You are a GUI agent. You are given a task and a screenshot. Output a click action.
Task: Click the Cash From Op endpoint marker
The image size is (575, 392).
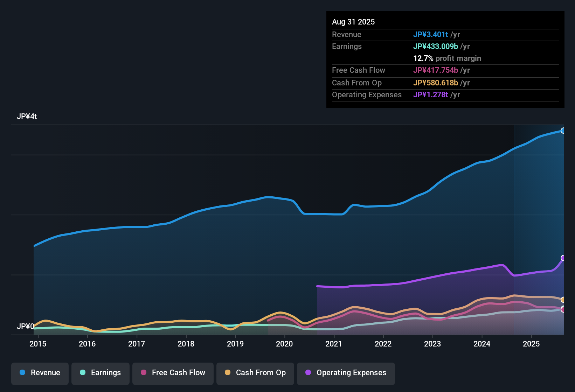click(x=563, y=300)
